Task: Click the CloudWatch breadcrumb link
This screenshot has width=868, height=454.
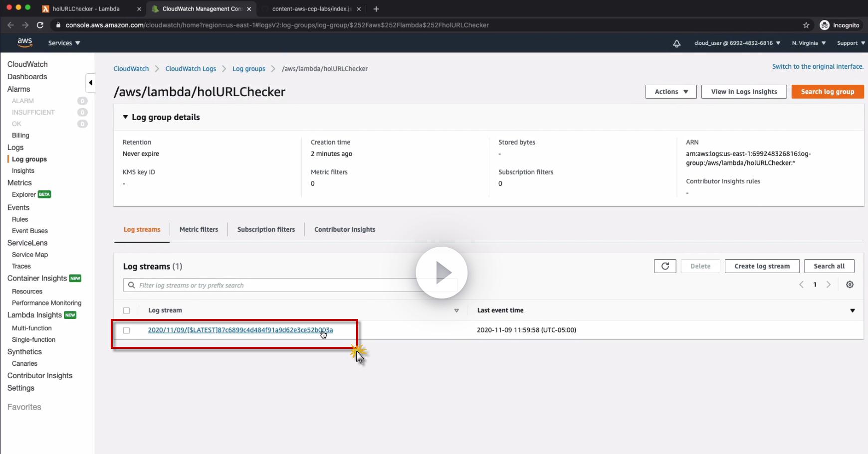Action: click(131, 69)
